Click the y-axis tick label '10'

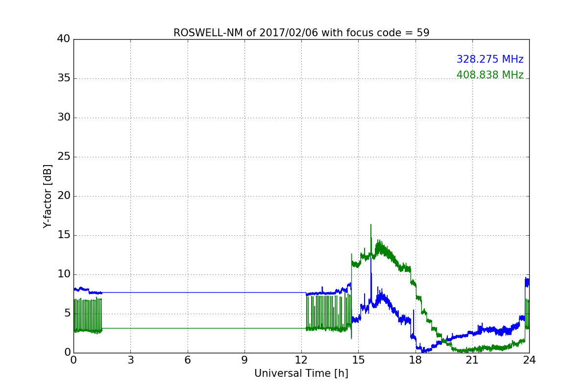63,274
